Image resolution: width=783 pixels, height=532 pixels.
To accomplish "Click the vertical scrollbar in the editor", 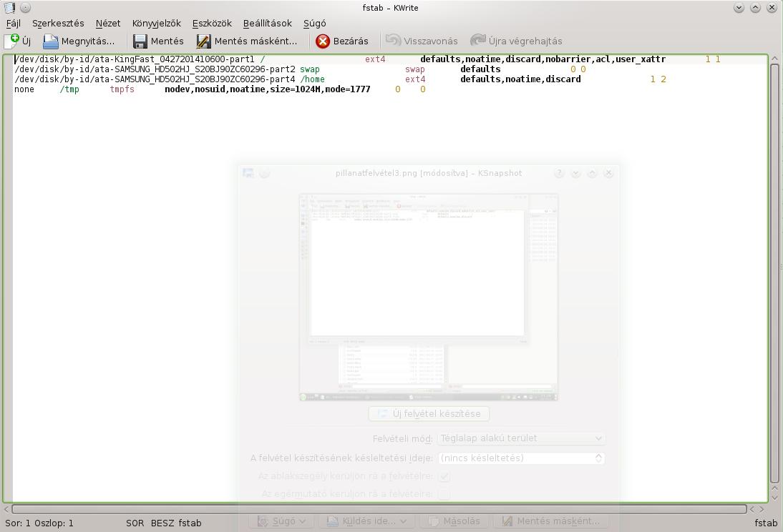I will point(774,273).
